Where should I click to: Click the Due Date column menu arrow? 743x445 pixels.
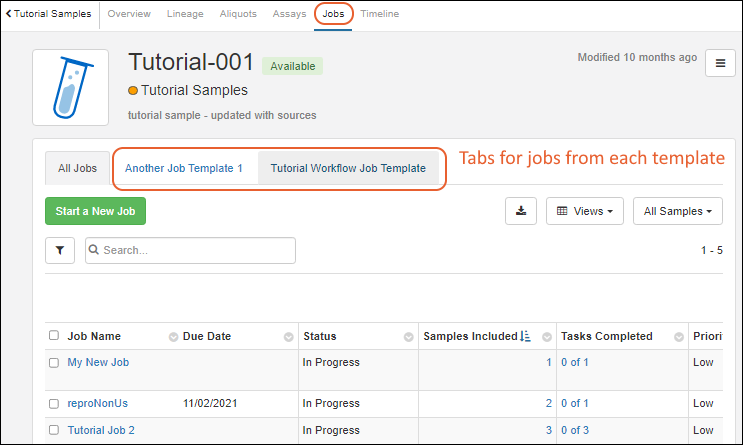click(x=289, y=337)
